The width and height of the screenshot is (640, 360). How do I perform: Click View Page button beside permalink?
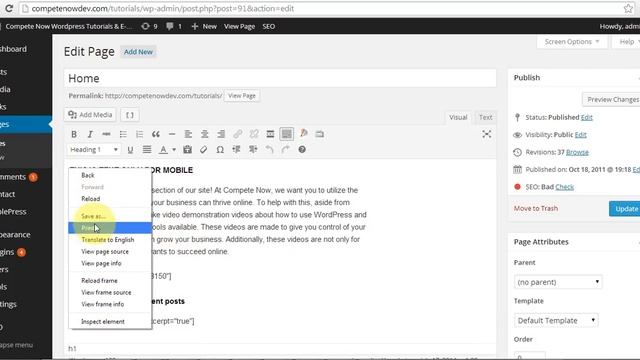[242, 96]
